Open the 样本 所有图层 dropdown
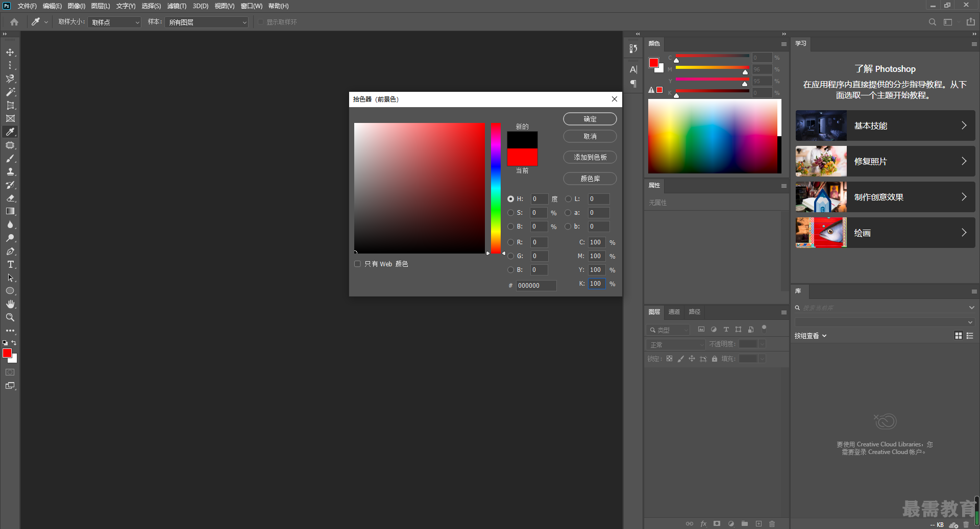 206,22
